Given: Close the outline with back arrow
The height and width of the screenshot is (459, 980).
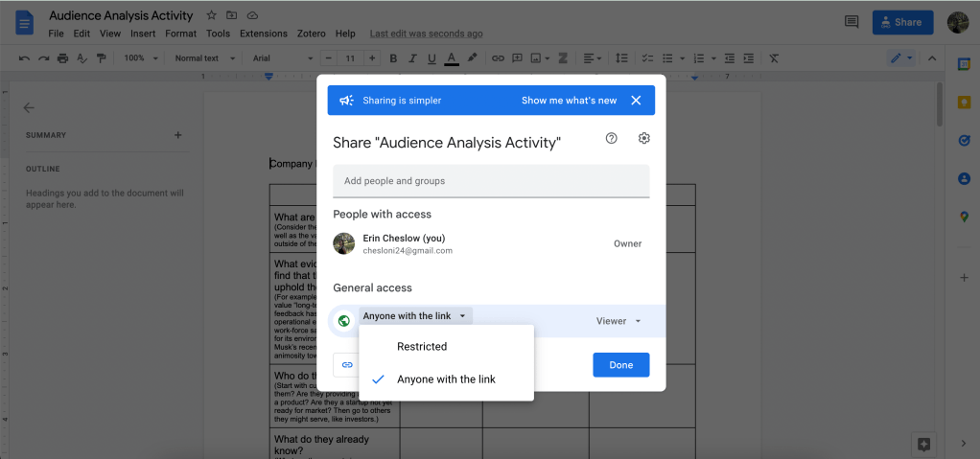Looking at the screenshot, I should pos(29,108).
